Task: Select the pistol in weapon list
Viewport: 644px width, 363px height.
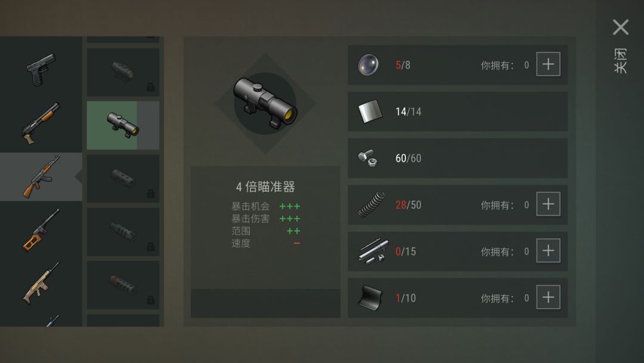Action: [x=41, y=70]
